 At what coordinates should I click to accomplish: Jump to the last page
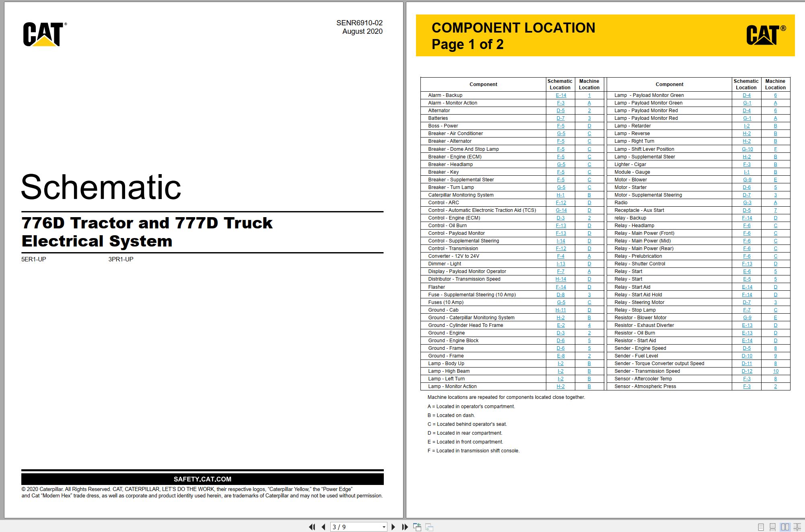tap(405, 527)
